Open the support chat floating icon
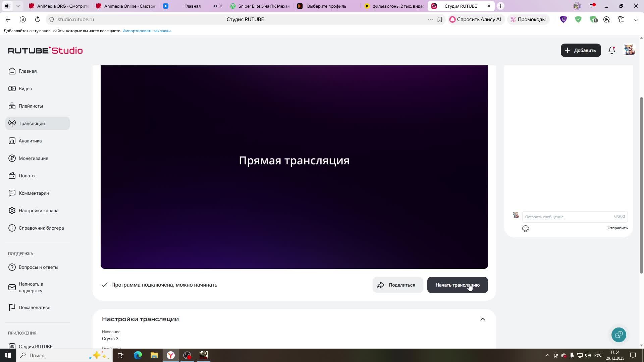This screenshot has width=644, height=362. 619,335
